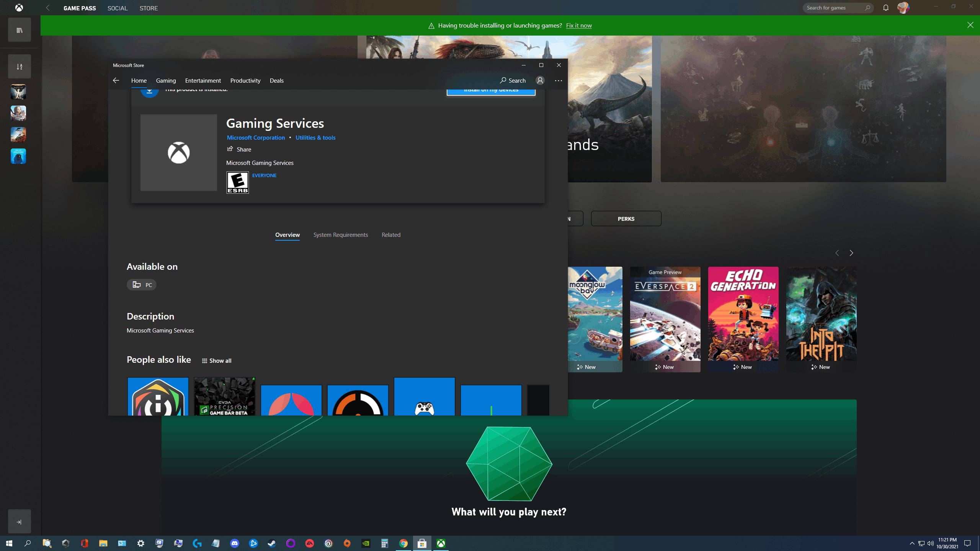Select Gaming tab in Microsoft Store
The height and width of the screenshot is (551, 980).
[166, 80]
